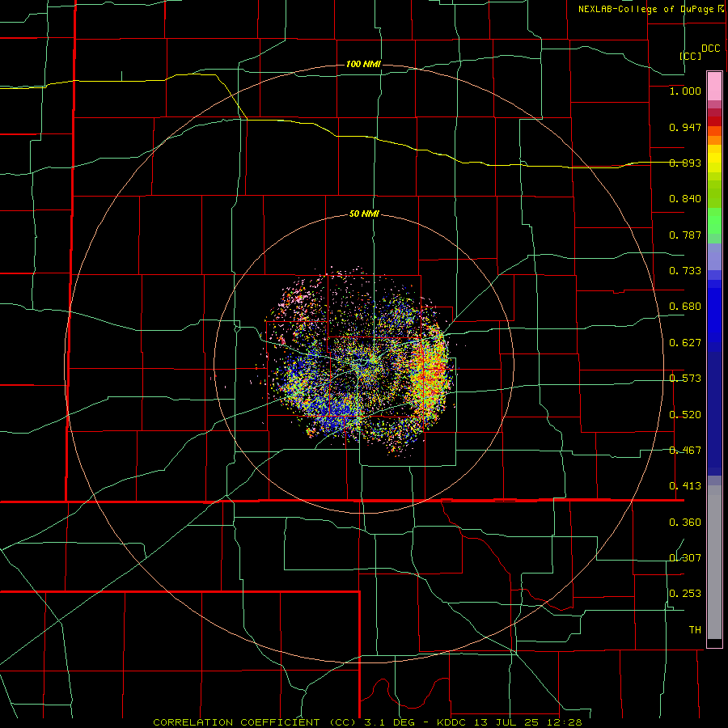Click the pink scattered echoes in the radar return
Viewport: 728px width, 728px height.
tap(296, 297)
